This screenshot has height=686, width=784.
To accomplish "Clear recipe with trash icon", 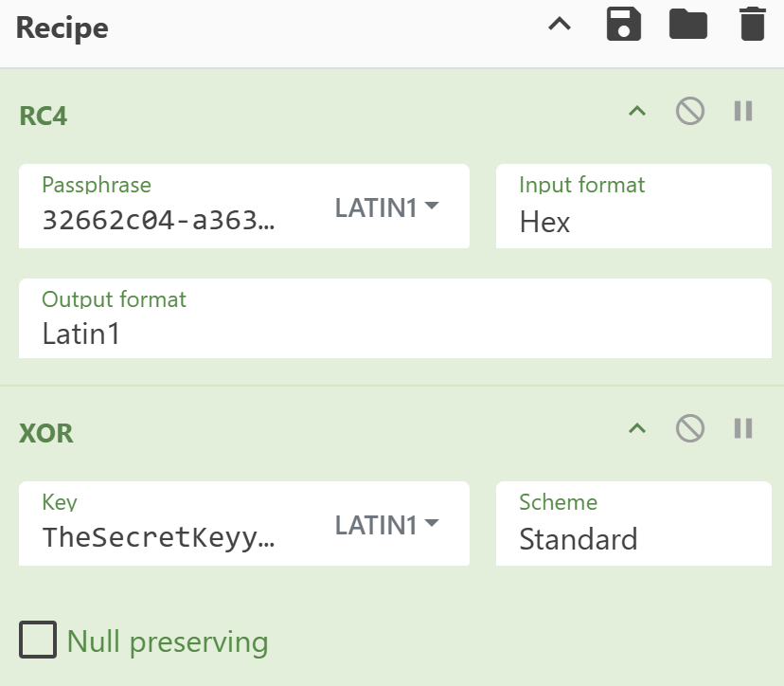I will click(752, 25).
